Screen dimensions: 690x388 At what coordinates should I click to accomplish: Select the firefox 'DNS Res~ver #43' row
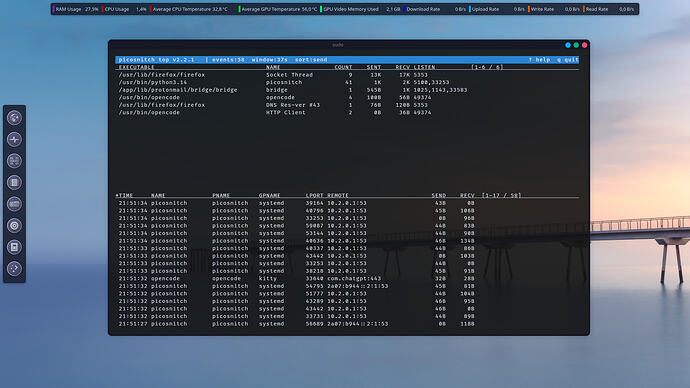pyautogui.click(x=348, y=105)
